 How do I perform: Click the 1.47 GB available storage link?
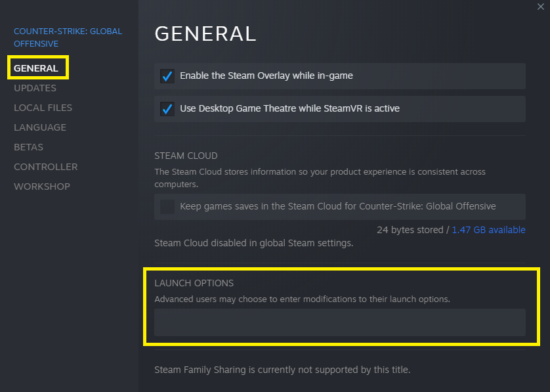pos(488,229)
